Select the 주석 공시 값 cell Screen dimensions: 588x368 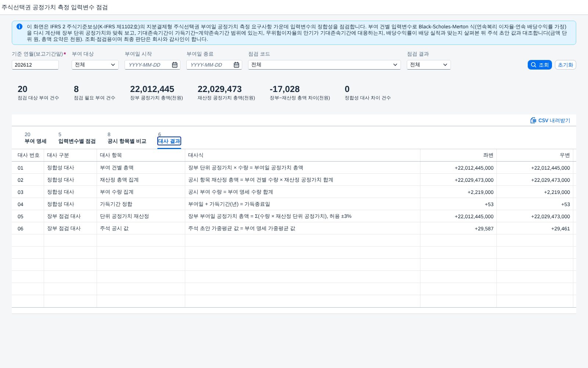pos(141,229)
